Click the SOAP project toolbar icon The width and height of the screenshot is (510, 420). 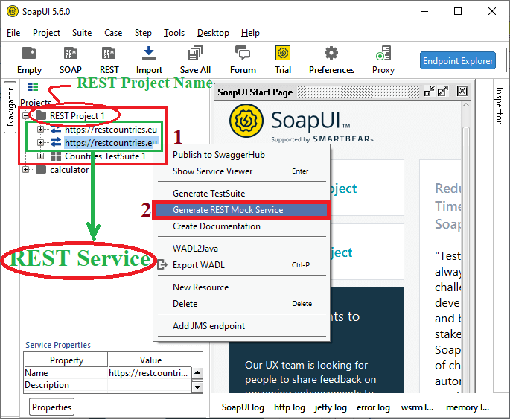(x=71, y=60)
